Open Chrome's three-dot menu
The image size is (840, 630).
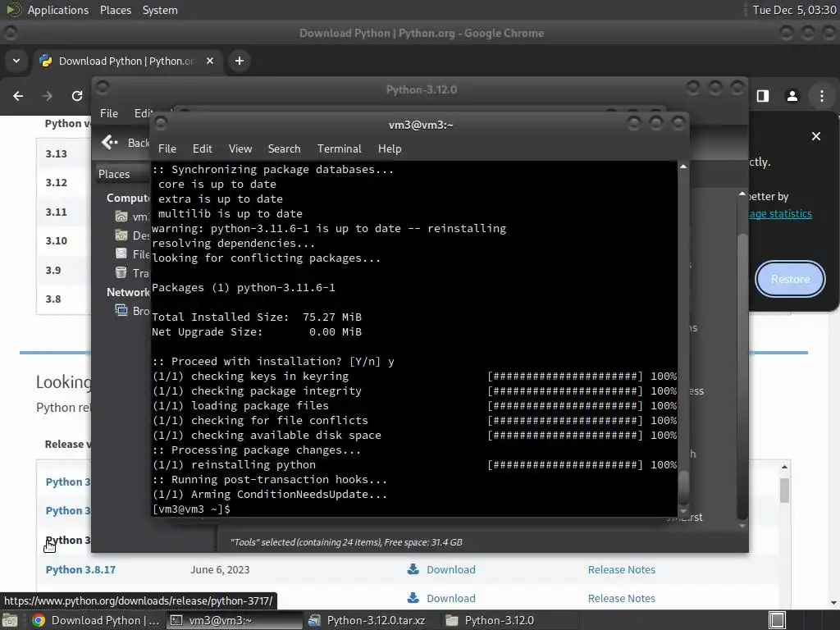(x=822, y=96)
